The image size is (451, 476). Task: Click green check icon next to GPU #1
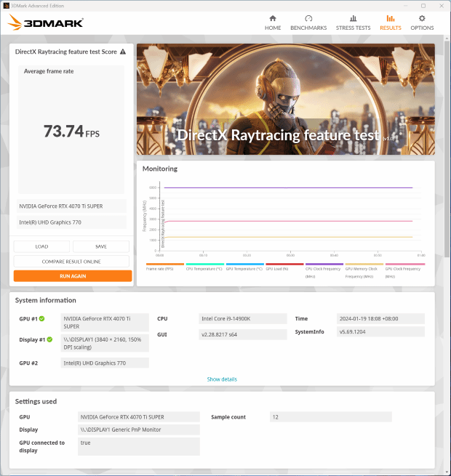pos(42,318)
